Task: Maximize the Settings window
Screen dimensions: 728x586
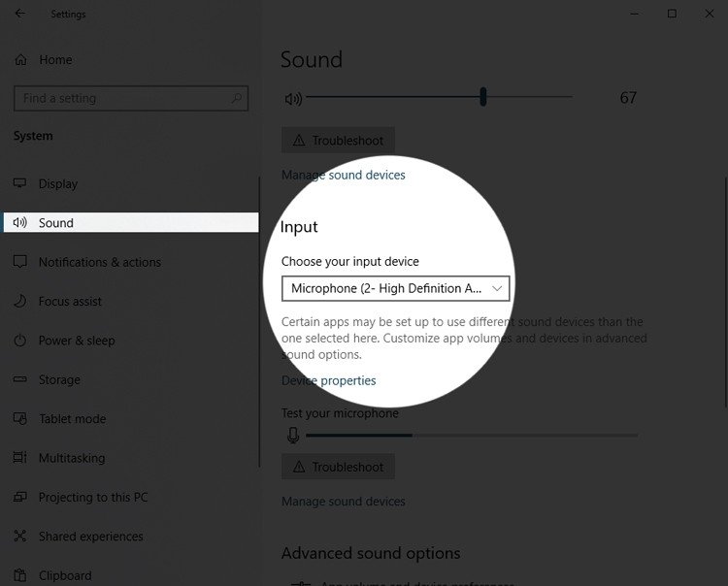Action: click(672, 14)
